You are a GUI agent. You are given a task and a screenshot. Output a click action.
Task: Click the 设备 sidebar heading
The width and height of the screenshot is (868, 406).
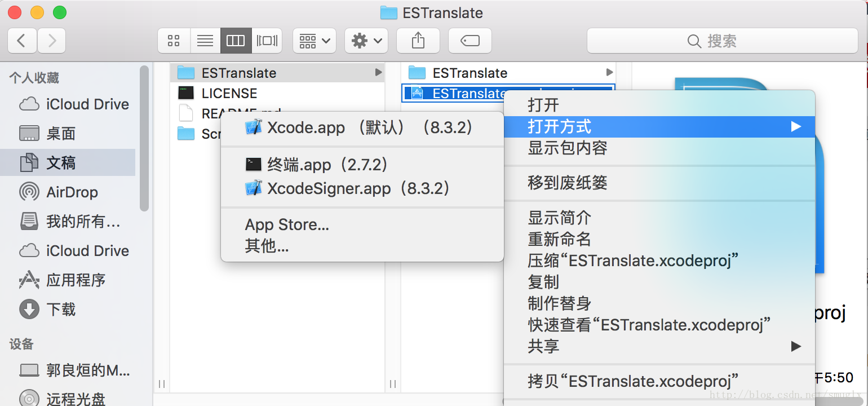[21, 344]
